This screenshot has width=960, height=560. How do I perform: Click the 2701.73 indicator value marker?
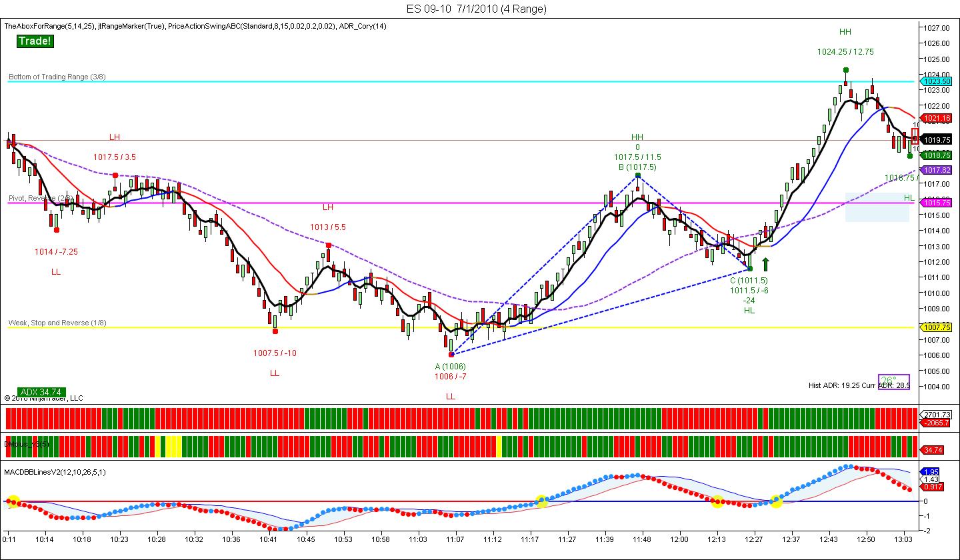[937, 415]
